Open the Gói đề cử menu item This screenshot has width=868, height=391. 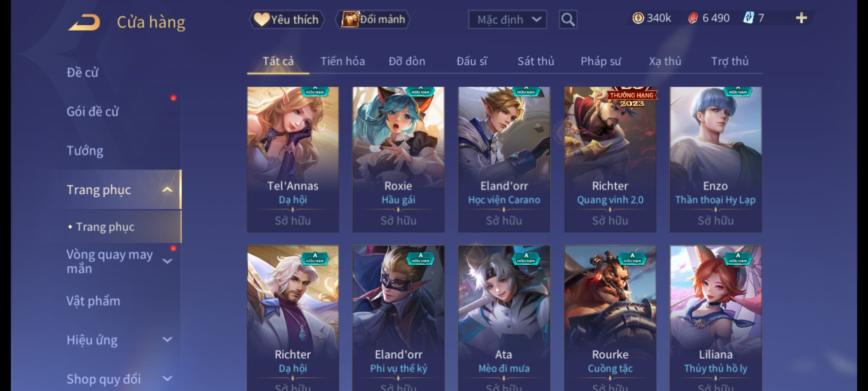[x=93, y=112]
